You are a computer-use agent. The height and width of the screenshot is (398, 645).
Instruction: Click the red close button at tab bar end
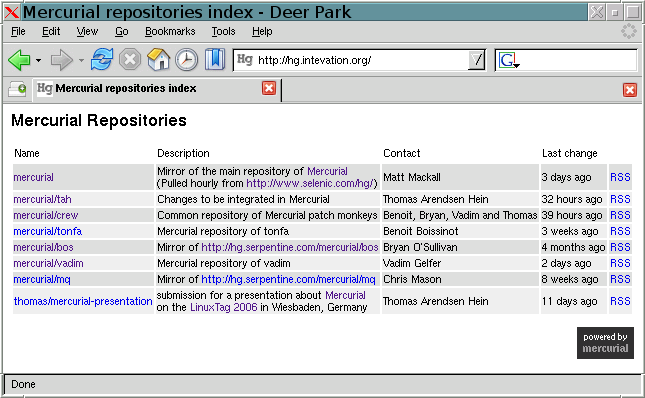click(x=630, y=90)
